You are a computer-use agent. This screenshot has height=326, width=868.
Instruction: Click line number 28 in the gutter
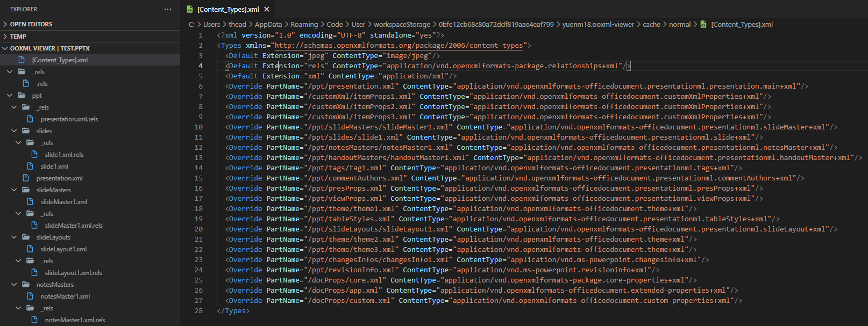(x=198, y=311)
